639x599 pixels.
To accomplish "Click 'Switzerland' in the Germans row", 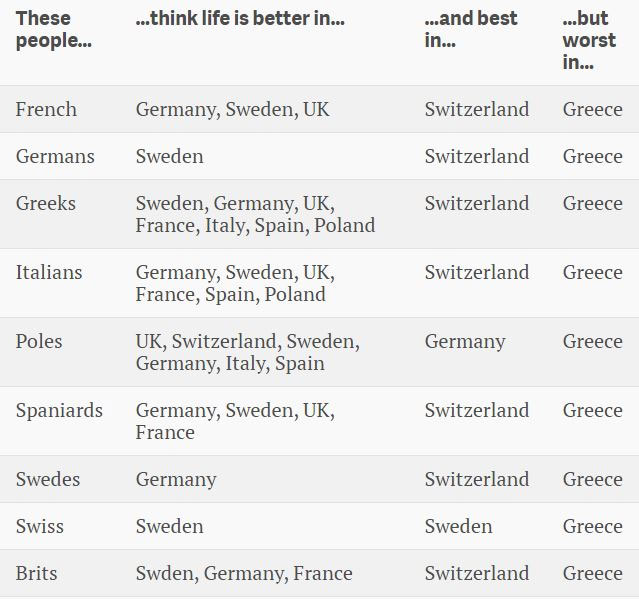I will tap(477, 156).
